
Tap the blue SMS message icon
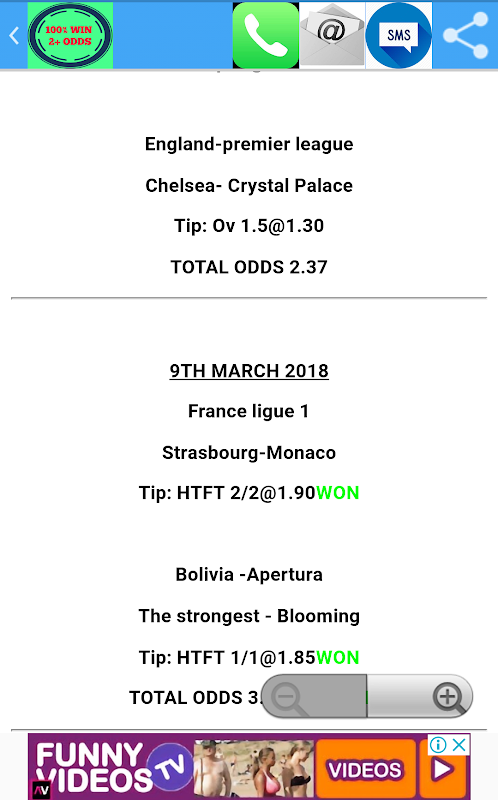coord(399,35)
